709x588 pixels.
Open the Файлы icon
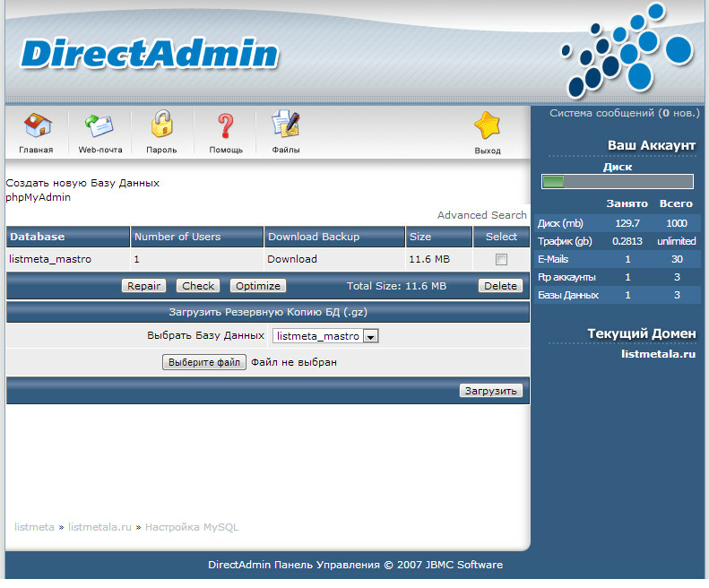click(x=286, y=123)
